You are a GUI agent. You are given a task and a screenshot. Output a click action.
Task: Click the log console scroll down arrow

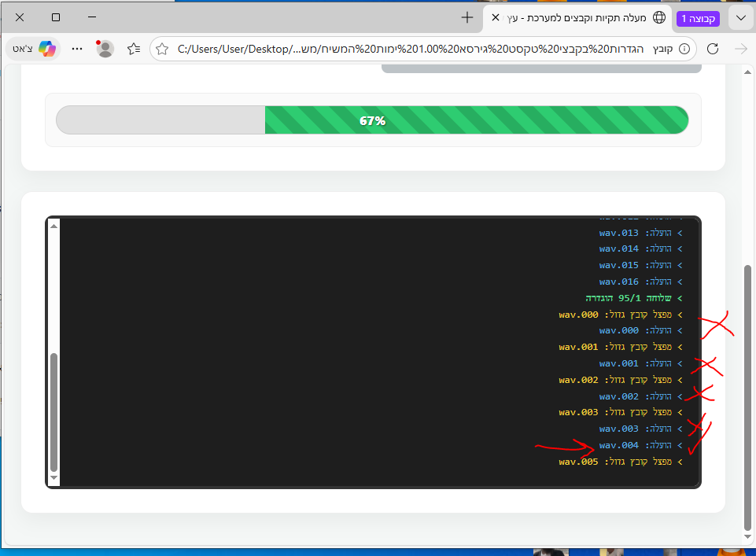(x=53, y=477)
